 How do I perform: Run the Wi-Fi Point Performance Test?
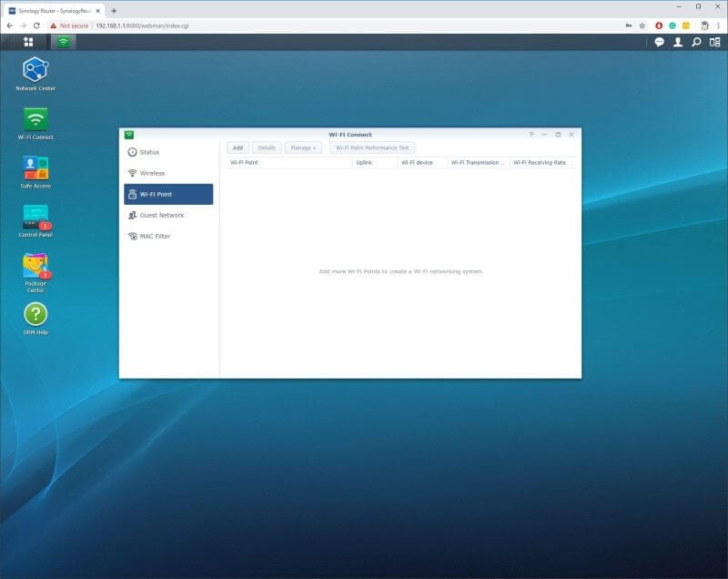[374, 147]
